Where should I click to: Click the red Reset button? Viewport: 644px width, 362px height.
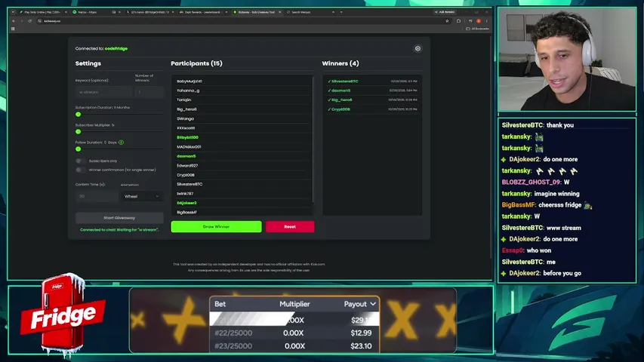click(x=290, y=226)
